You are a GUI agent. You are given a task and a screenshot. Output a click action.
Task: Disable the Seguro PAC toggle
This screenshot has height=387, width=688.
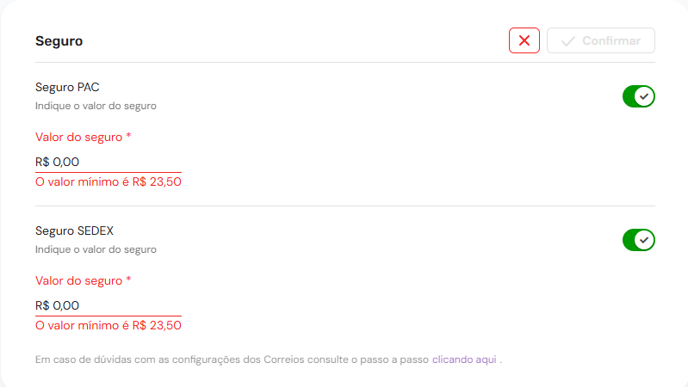click(x=638, y=97)
